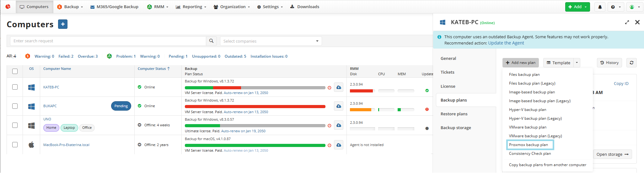This screenshot has width=644, height=173.
Task: Click cloud backup icon in BUKAPC row
Action: click(339, 106)
